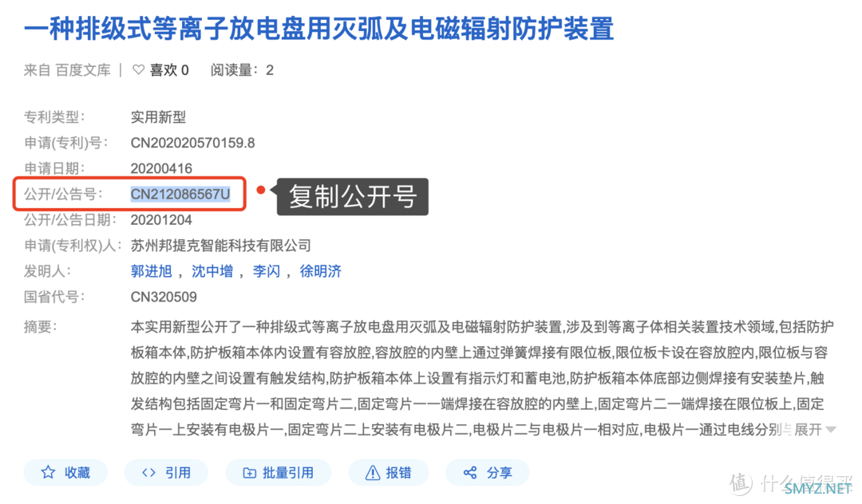The height and width of the screenshot is (504, 862).
Task: Click the heart icon next to 喜欢
Action: 139,69
